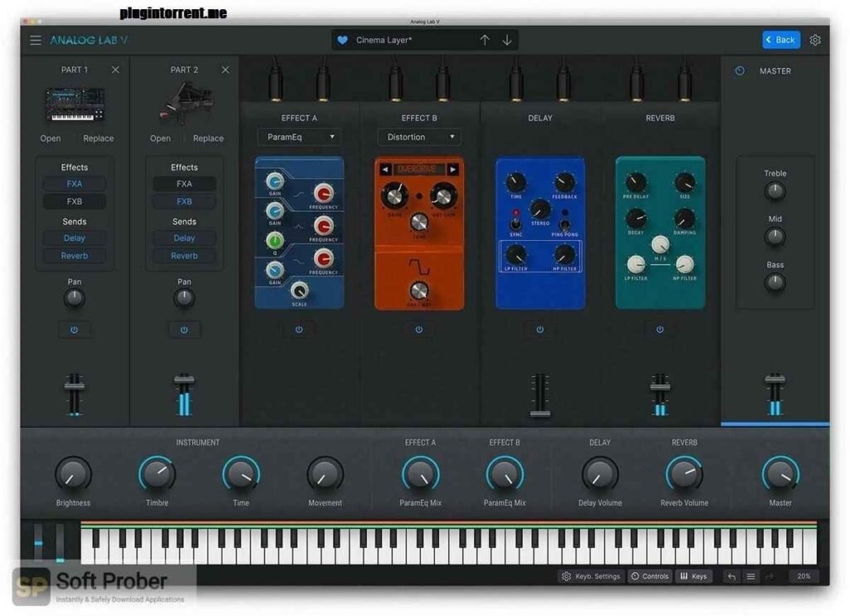Click the Part 1 synthesizer thumbnail
The image size is (850, 616).
click(74, 104)
